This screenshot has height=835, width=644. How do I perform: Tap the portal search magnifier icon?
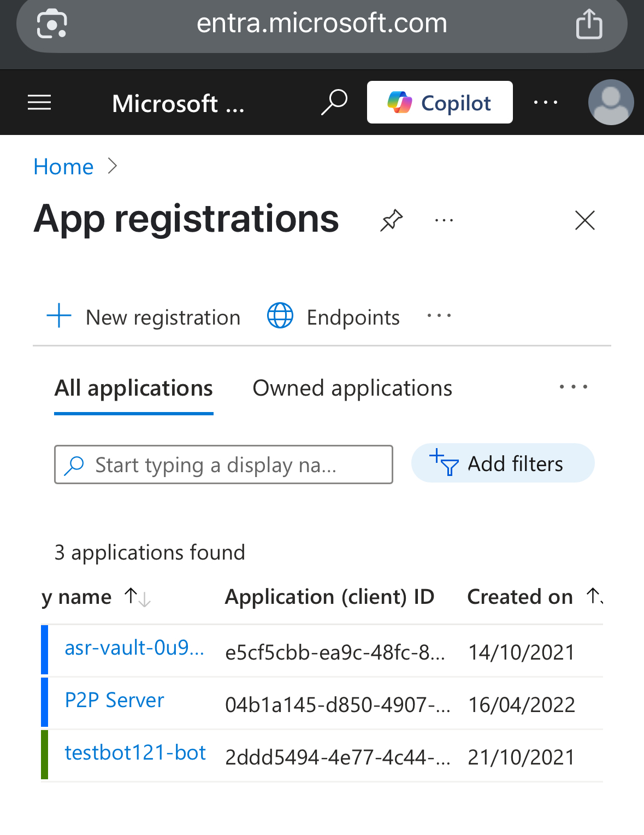[334, 102]
